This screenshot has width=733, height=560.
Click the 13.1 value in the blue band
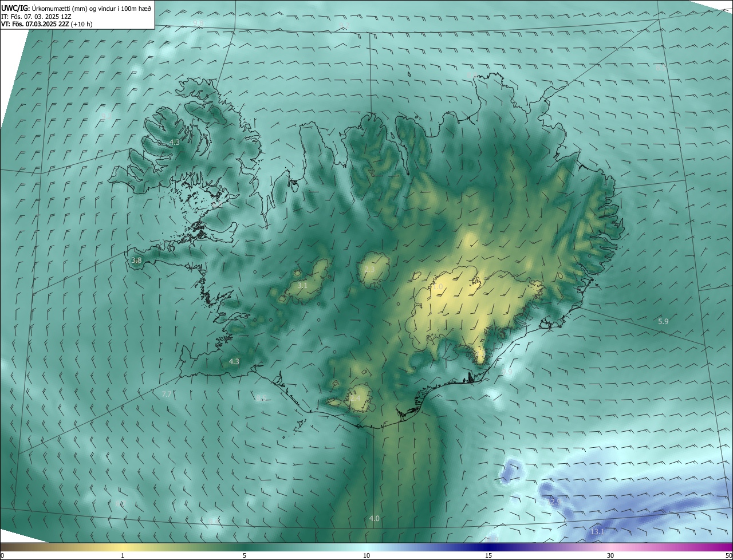click(597, 532)
